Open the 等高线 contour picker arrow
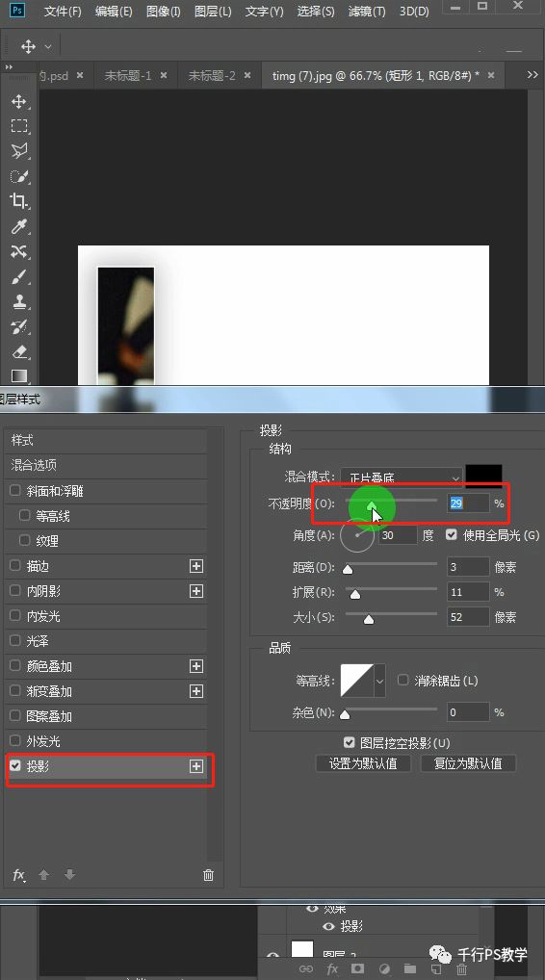 click(x=380, y=680)
